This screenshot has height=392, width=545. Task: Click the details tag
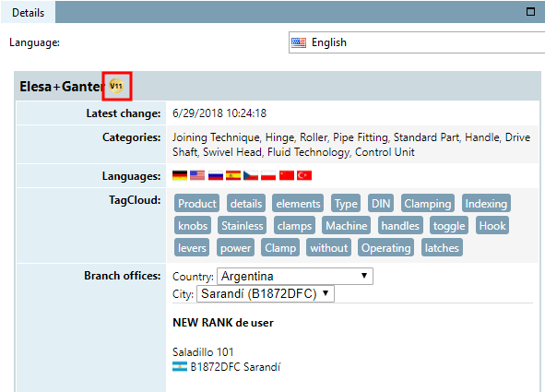point(246,203)
